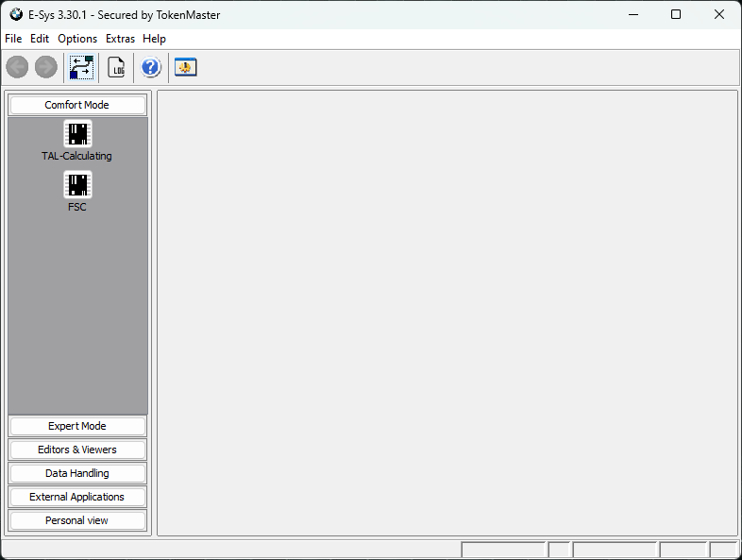Open the Help menu

click(154, 39)
